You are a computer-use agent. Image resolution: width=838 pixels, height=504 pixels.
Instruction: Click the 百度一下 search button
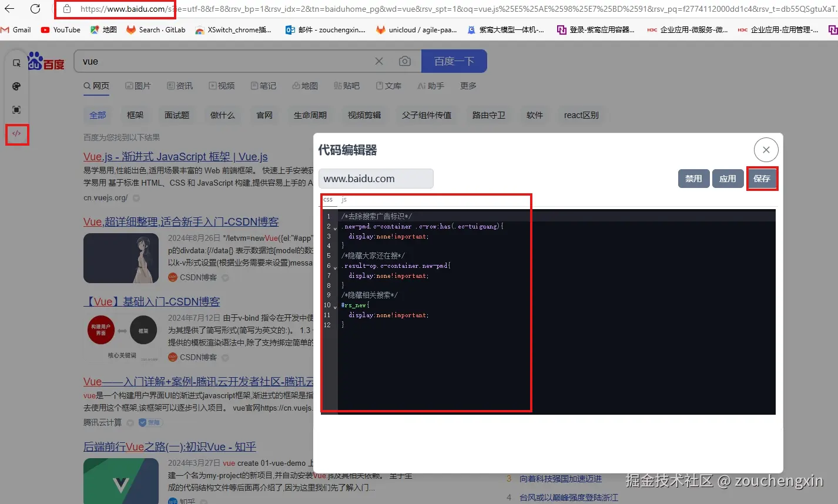click(454, 61)
